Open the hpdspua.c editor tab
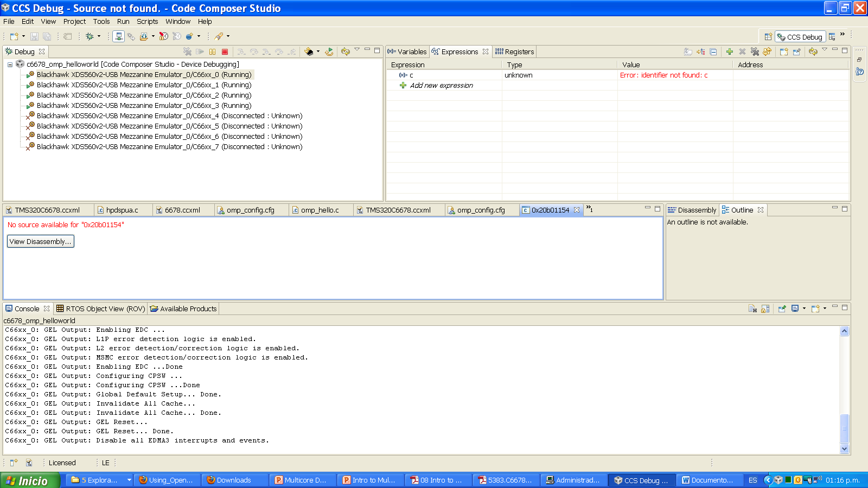This screenshot has height=488, width=868. click(122, 210)
